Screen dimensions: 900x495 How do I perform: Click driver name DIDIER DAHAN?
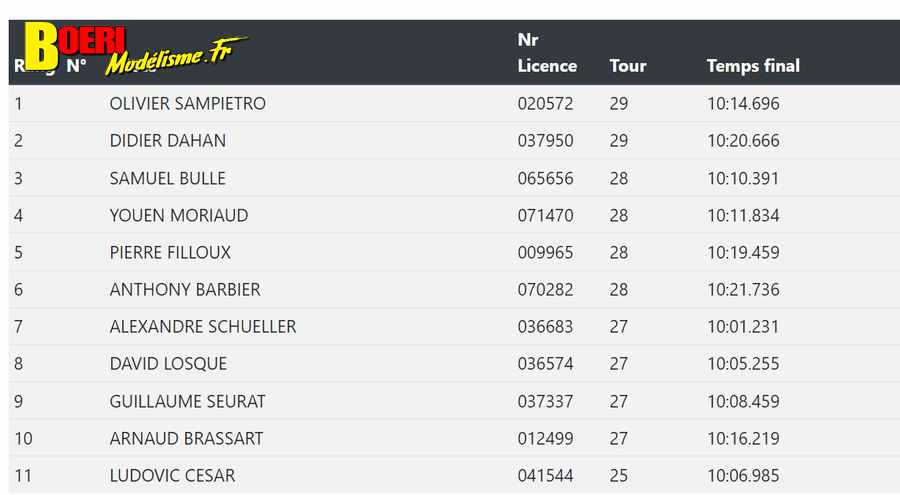pyautogui.click(x=168, y=141)
